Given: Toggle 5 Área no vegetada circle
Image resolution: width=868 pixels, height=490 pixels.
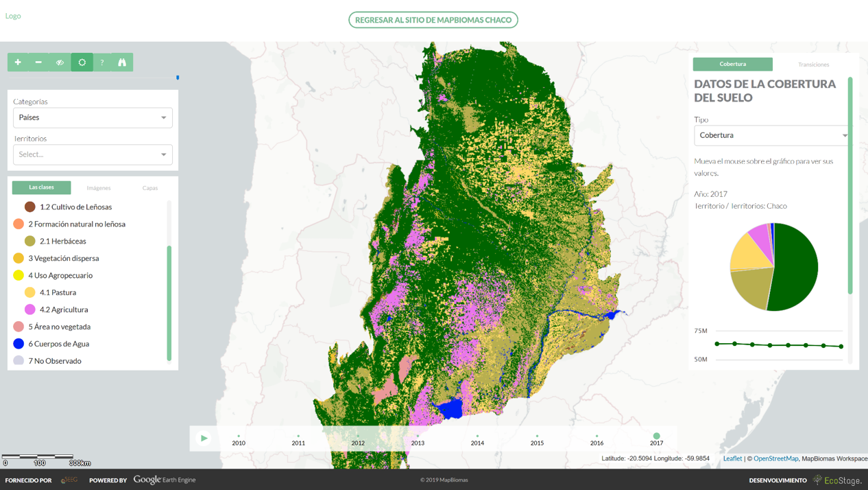Looking at the screenshot, I should pyautogui.click(x=19, y=327).
